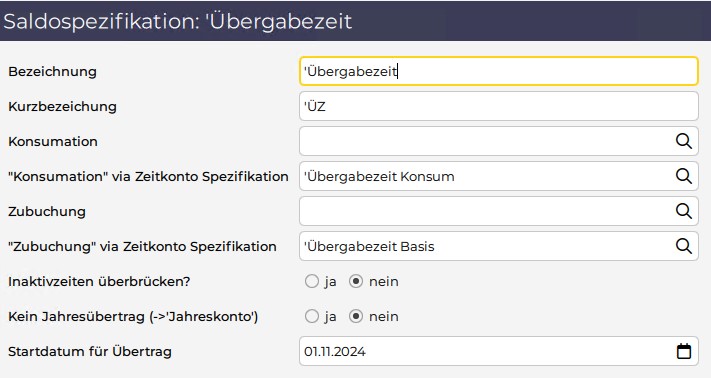The width and height of the screenshot is (711, 378).
Task: Select nein for Kein Jahresübertrag
Action: click(356, 316)
